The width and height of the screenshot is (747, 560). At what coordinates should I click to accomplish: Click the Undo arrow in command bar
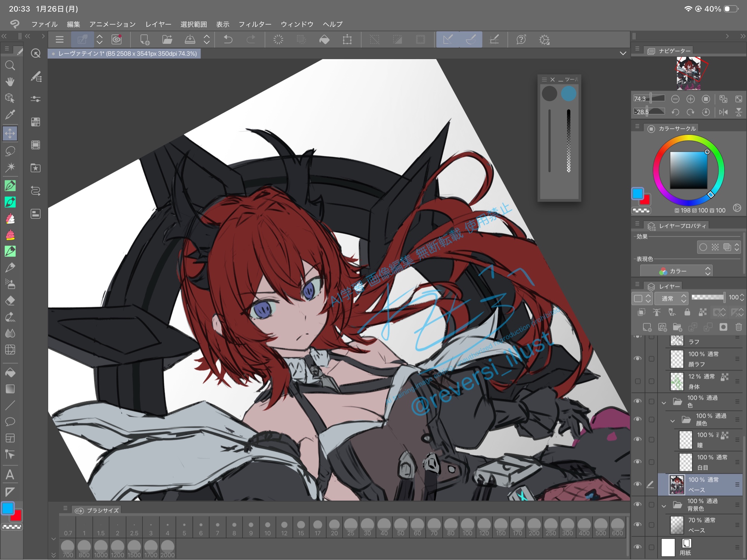(x=228, y=40)
